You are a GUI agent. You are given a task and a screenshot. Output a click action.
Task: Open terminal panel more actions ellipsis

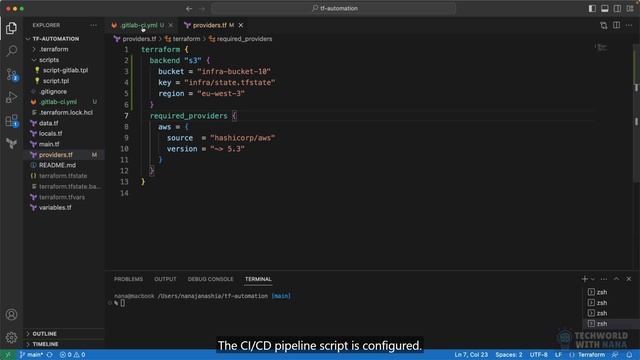pos(604,279)
